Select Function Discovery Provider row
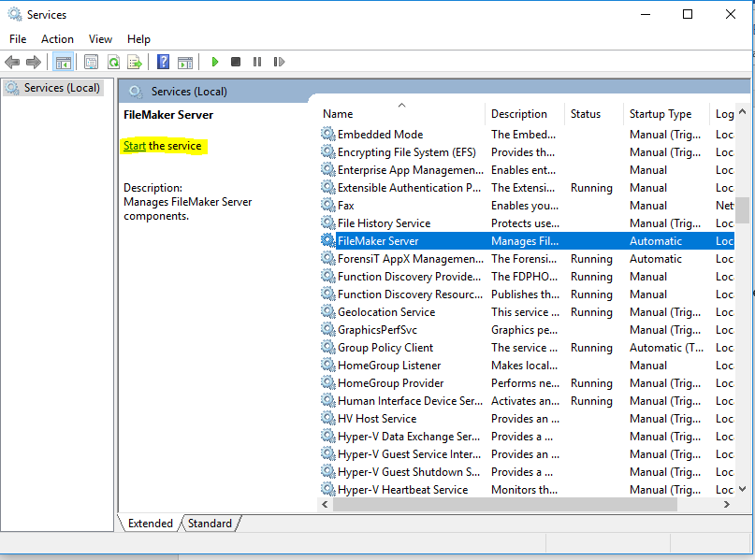 [527, 276]
